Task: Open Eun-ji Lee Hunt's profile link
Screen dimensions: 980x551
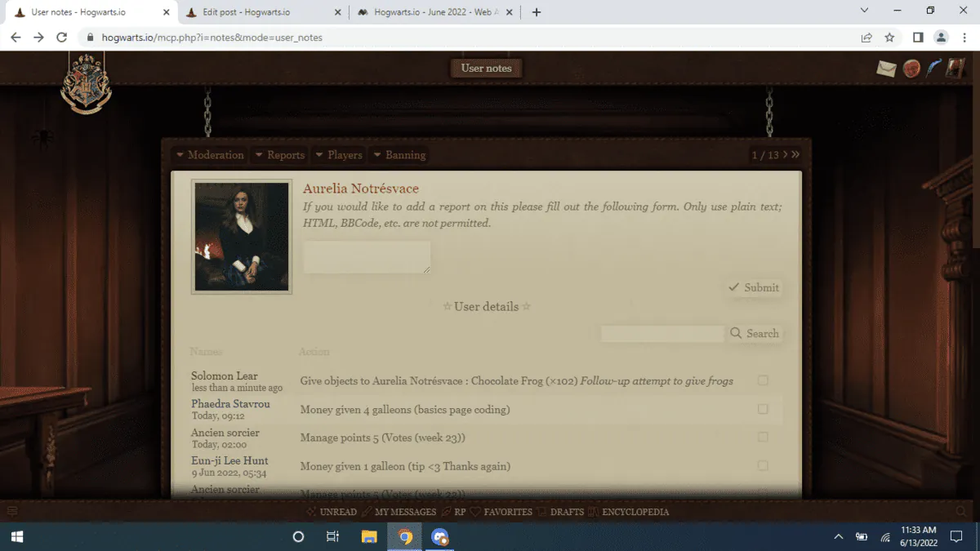Action: 229,460
